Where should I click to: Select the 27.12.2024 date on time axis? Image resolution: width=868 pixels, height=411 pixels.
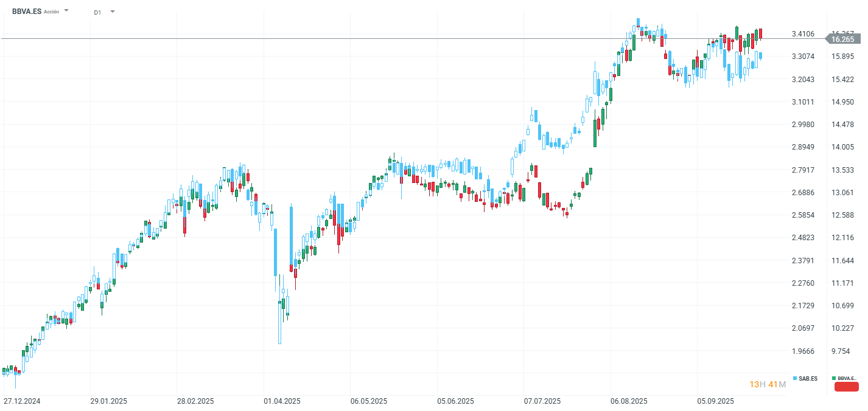point(21,401)
